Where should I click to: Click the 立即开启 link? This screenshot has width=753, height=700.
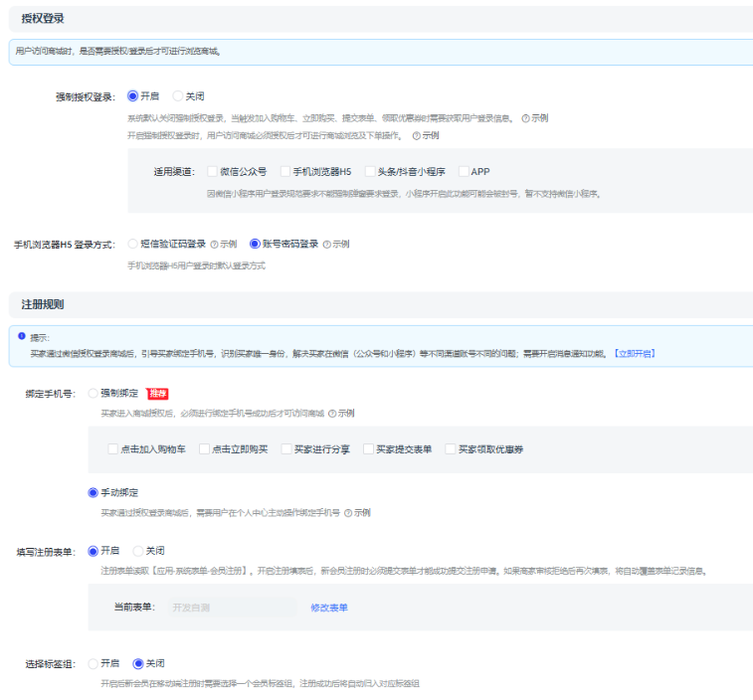[635, 354]
